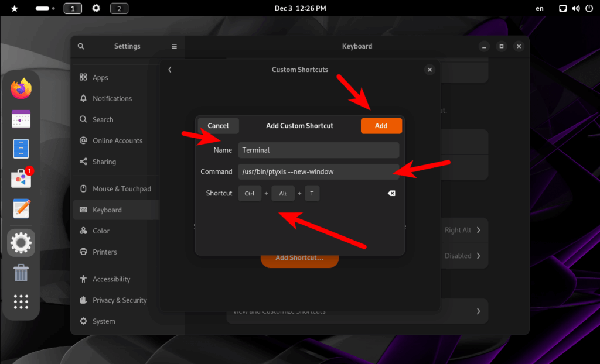Click the Printers icon in the sidebar

click(x=83, y=252)
